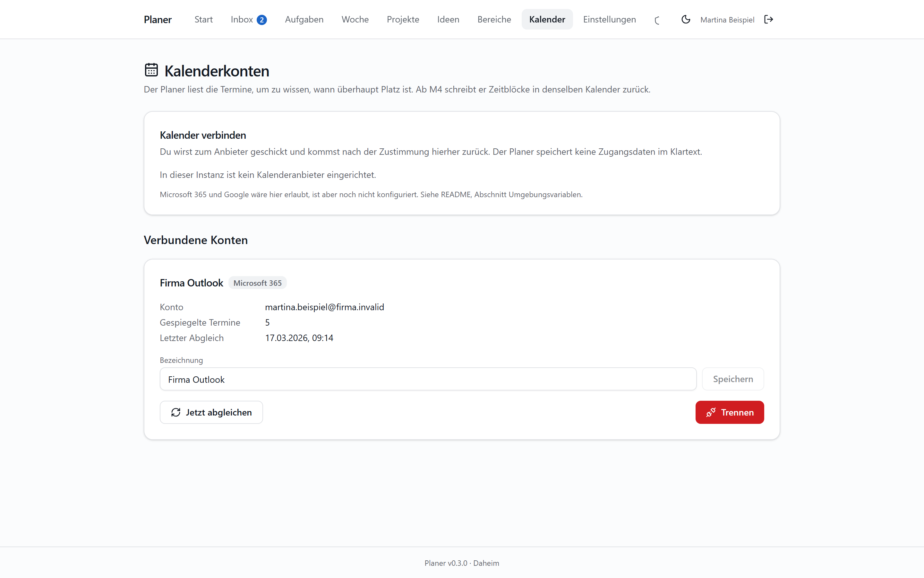924x578 pixels.
Task: Click the unlink icon on the Trennen button
Action: (x=711, y=413)
